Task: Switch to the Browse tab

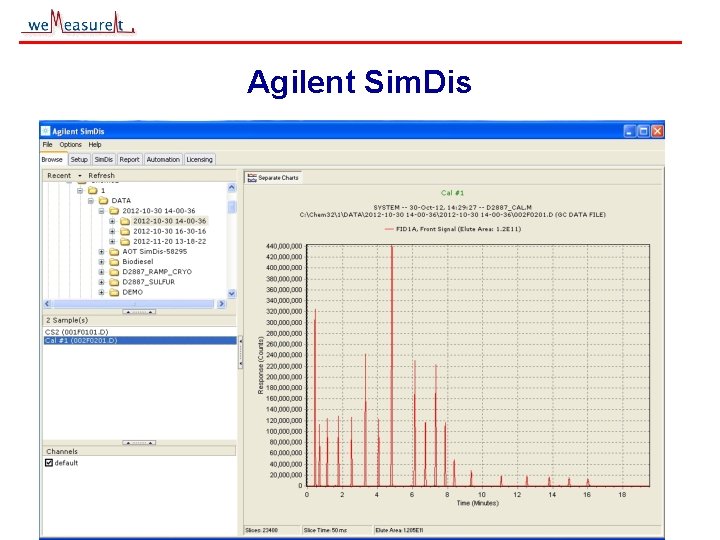Action: (x=52, y=159)
